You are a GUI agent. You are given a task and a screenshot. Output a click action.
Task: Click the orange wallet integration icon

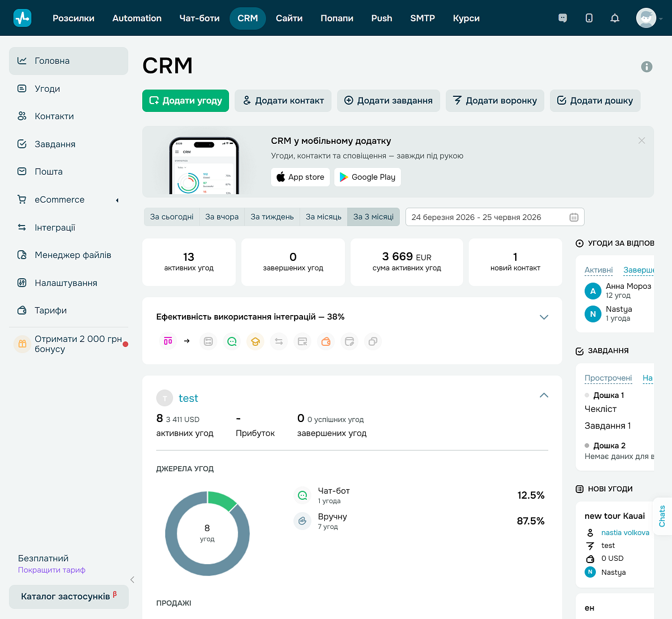point(326,341)
